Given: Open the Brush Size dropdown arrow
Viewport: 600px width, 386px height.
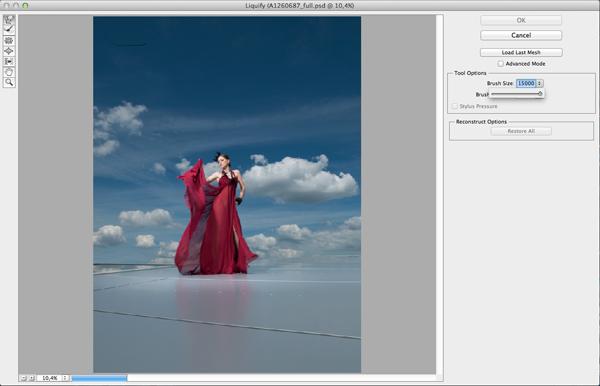Looking at the screenshot, I should tap(540, 83).
